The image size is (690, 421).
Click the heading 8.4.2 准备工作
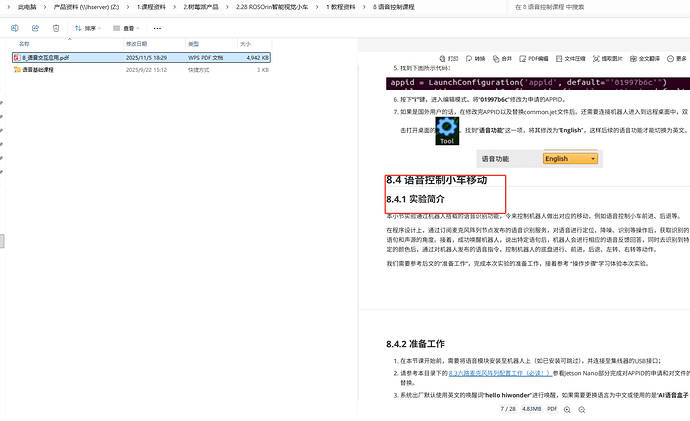415,344
